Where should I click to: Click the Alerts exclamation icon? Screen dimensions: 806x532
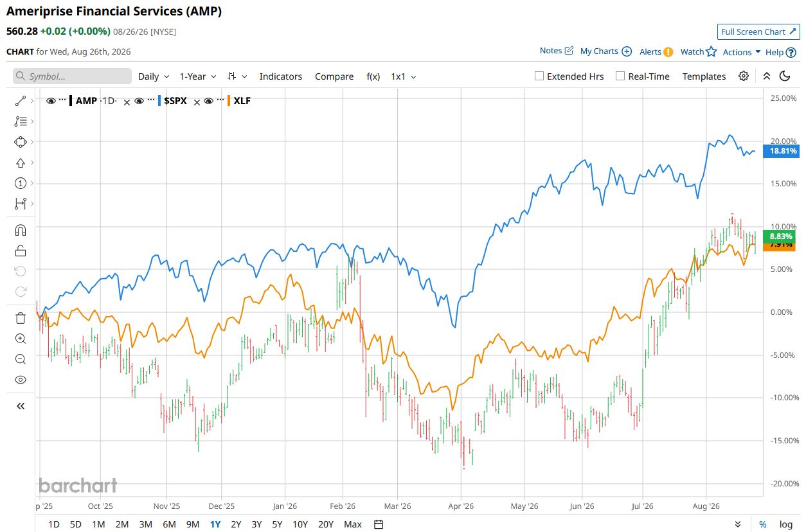coord(668,52)
